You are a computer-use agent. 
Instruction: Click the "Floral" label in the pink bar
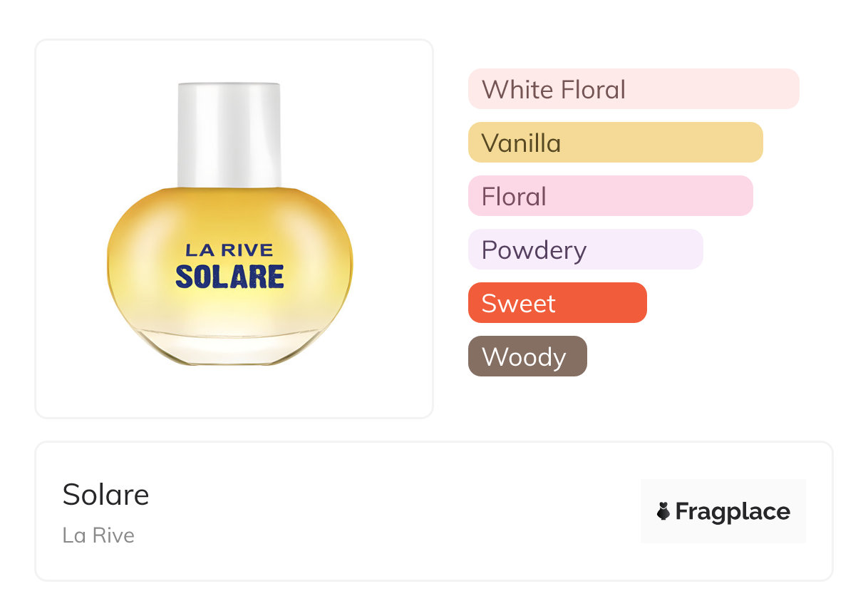pyautogui.click(x=514, y=197)
